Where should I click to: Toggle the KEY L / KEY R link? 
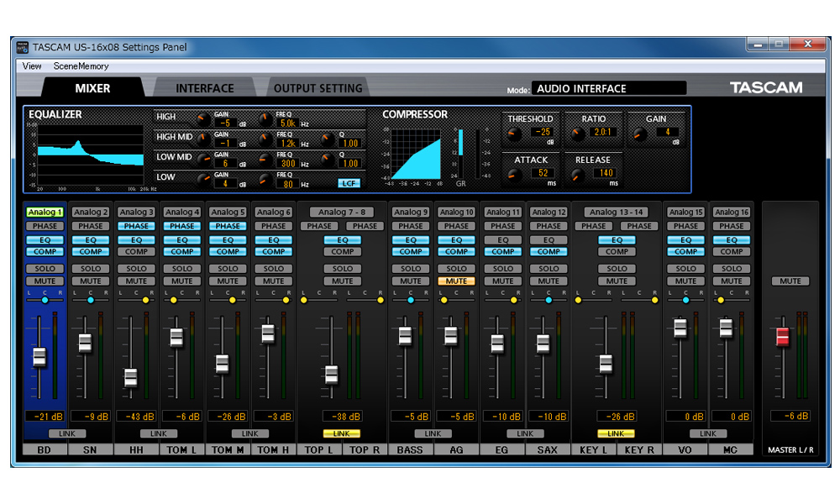pos(616,433)
